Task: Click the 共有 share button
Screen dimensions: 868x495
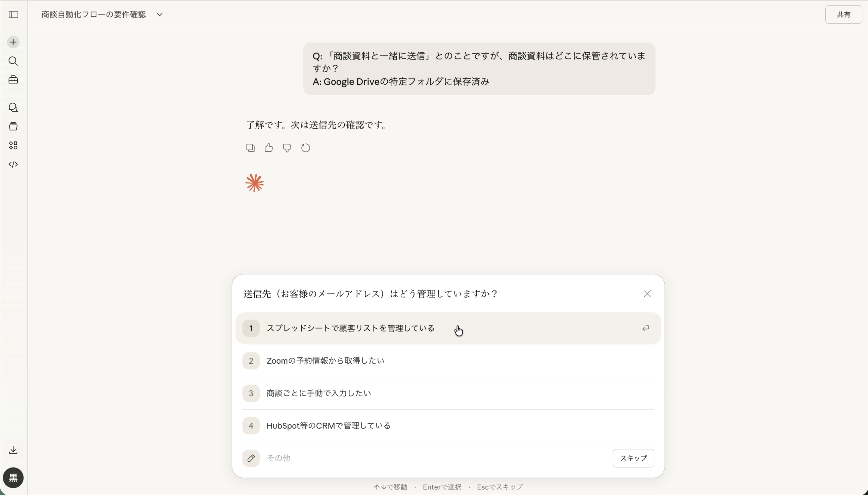Action: coord(844,14)
